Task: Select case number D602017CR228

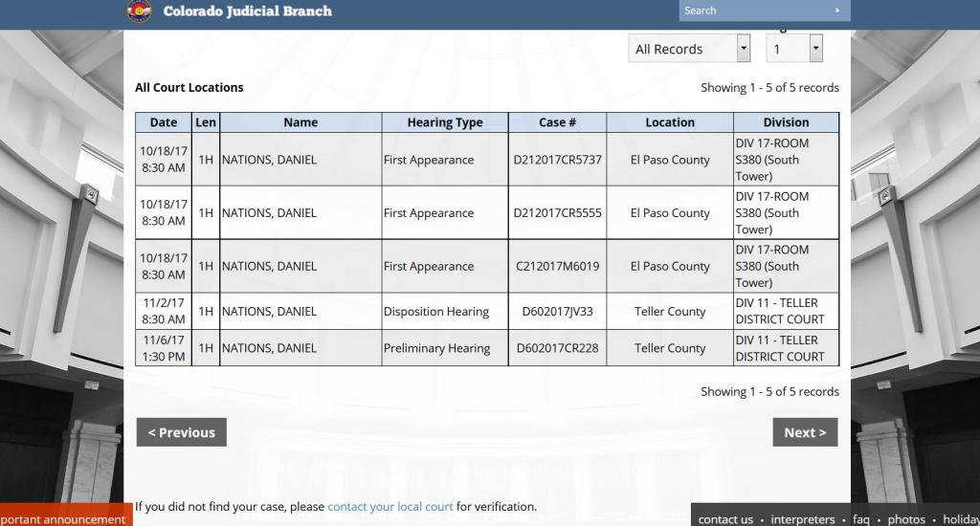Action: pos(557,348)
